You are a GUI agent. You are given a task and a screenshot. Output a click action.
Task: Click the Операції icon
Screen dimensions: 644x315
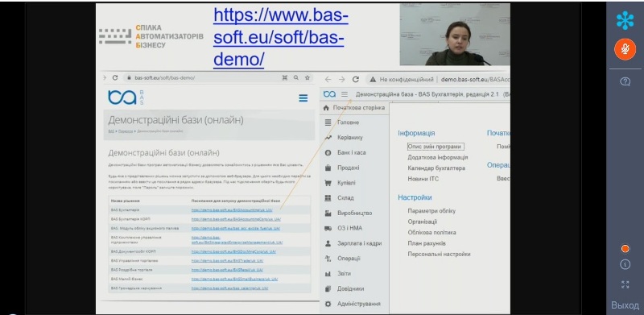pyautogui.click(x=328, y=259)
